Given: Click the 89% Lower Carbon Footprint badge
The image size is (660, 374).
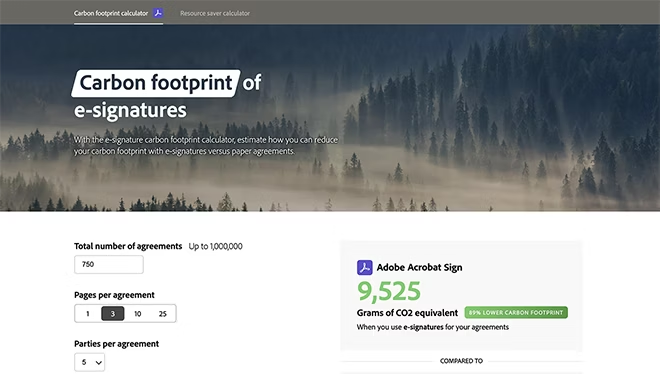Looking at the screenshot, I should pos(516,313).
